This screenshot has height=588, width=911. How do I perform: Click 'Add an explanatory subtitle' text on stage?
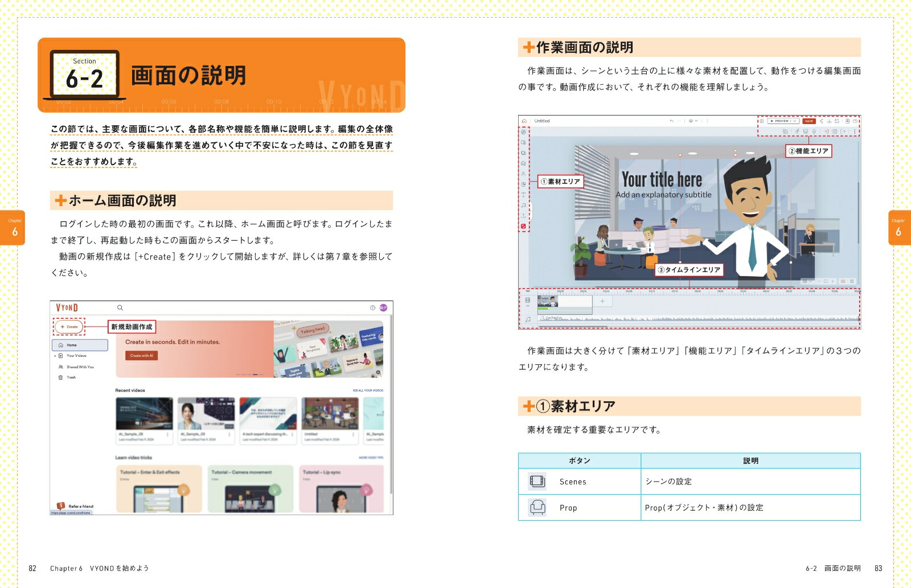tap(663, 195)
